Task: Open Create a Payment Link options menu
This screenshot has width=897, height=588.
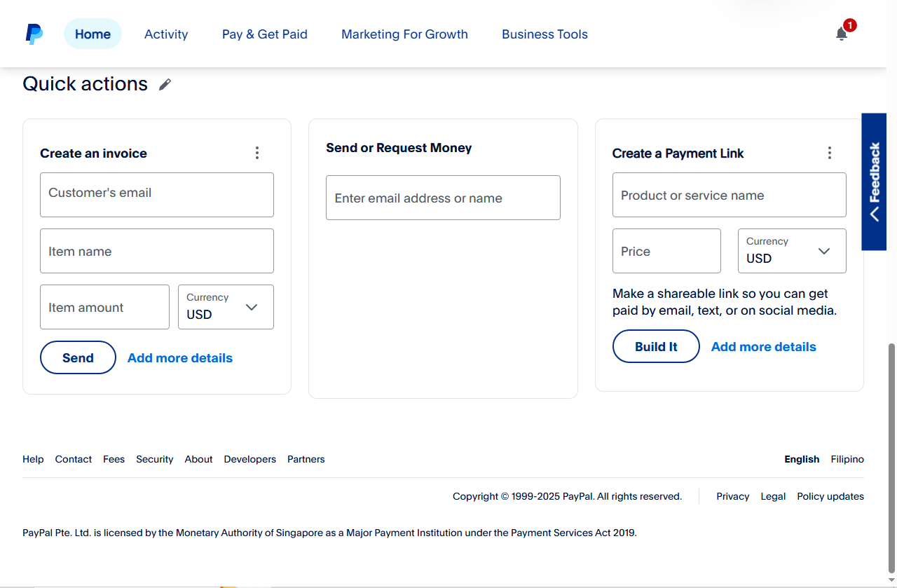Action: tap(830, 153)
